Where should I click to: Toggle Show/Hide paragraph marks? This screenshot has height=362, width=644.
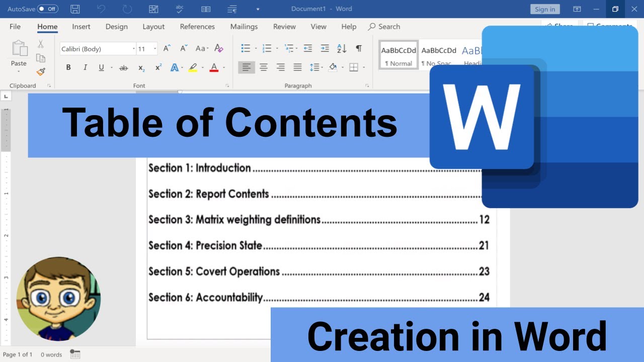[x=359, y=48]
